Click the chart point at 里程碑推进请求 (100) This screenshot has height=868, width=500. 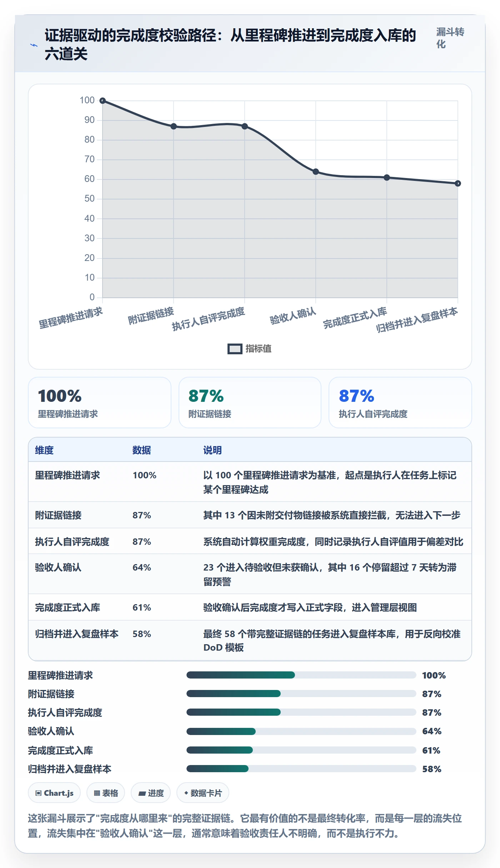pos(102,101)
